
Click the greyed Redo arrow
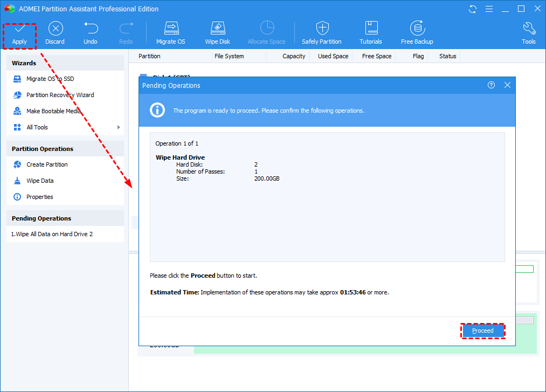pyautogui.click(x=126, y=28)
